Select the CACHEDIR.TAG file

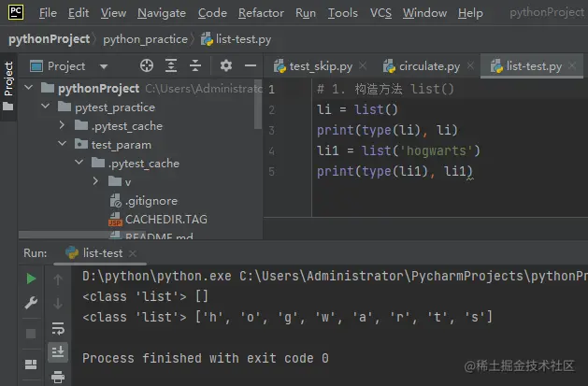pyautogui.click(x=158, y=220)
